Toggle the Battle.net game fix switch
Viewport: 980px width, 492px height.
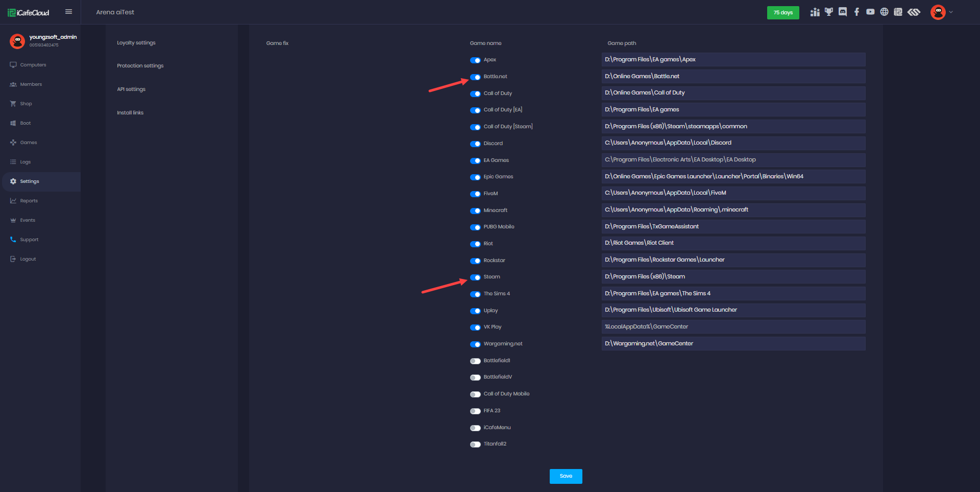pyautogui.click(x=475, y=77)
